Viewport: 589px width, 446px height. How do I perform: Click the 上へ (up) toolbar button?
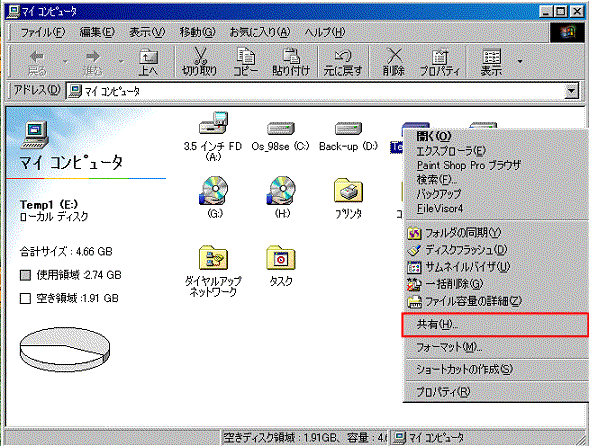coord(149,62)
